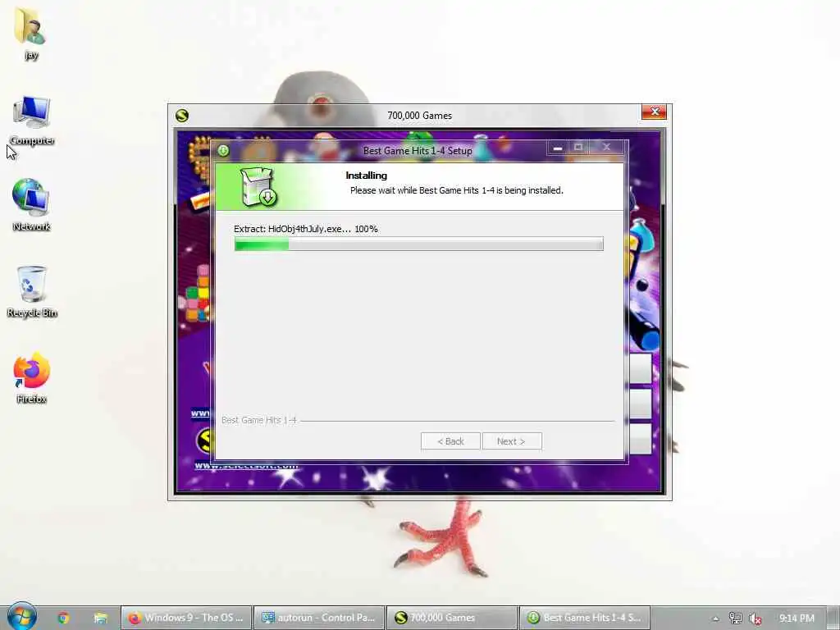The height and width of the screenshot is (630, 840).
Task: Open Windows Explorer from the taskbar
Action: pos(100,618)
